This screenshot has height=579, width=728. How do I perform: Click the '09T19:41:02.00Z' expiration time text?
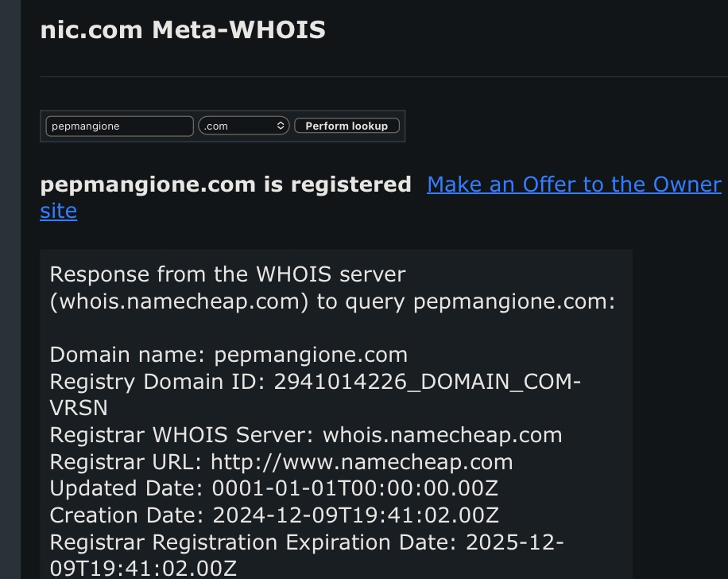point(143,569)
